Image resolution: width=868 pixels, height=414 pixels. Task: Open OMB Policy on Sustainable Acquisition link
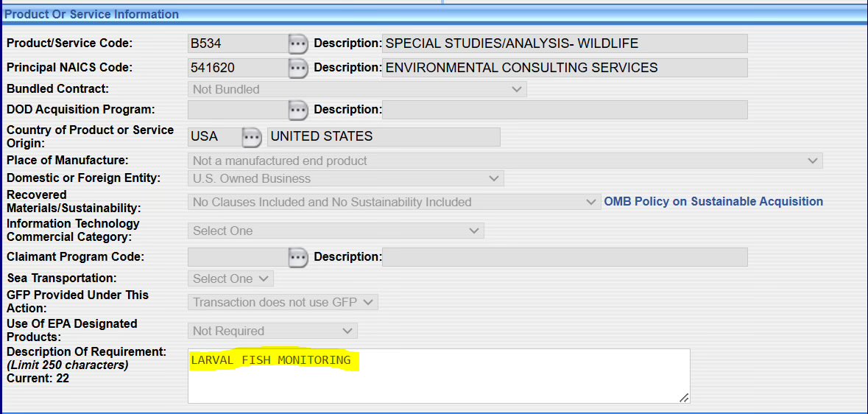click(713, 201)
